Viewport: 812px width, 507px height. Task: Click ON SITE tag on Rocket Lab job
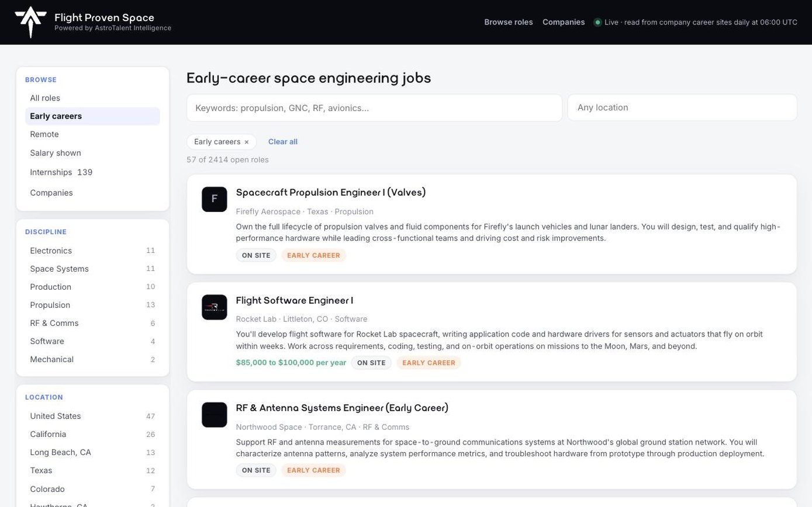coord(371,363)
